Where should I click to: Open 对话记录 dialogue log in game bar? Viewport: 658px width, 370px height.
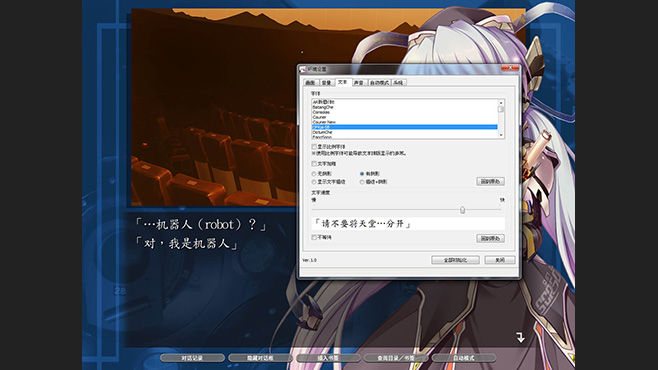coord(192,358)
